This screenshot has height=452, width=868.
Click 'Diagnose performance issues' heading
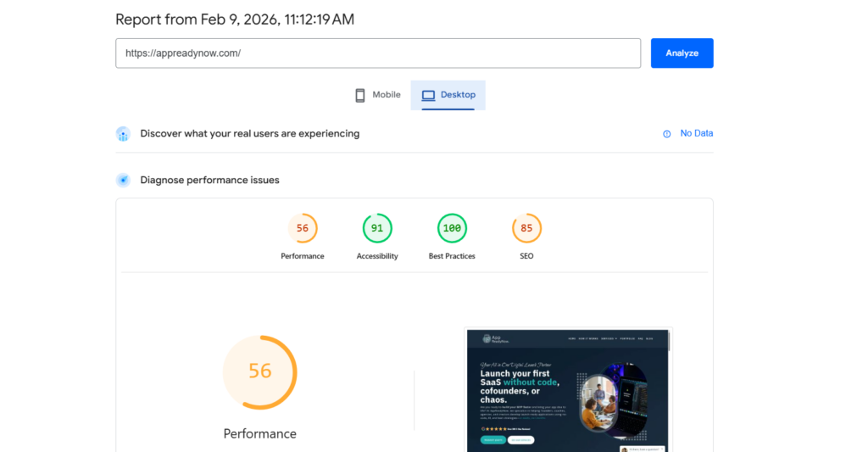click(x=210, y=180)
